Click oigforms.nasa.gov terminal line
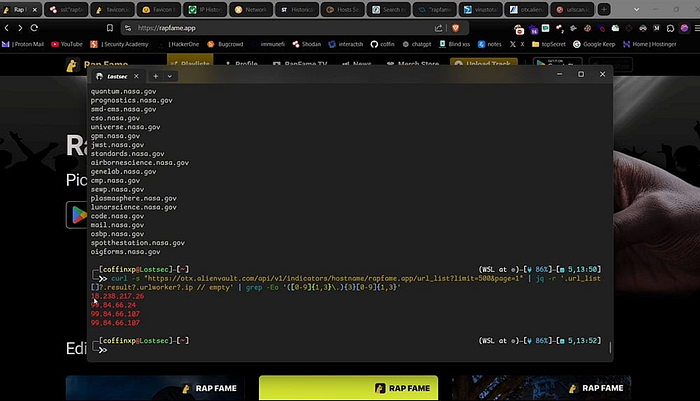Image resolution: width=700 pixels, height=401 pixels. (125, 252)
